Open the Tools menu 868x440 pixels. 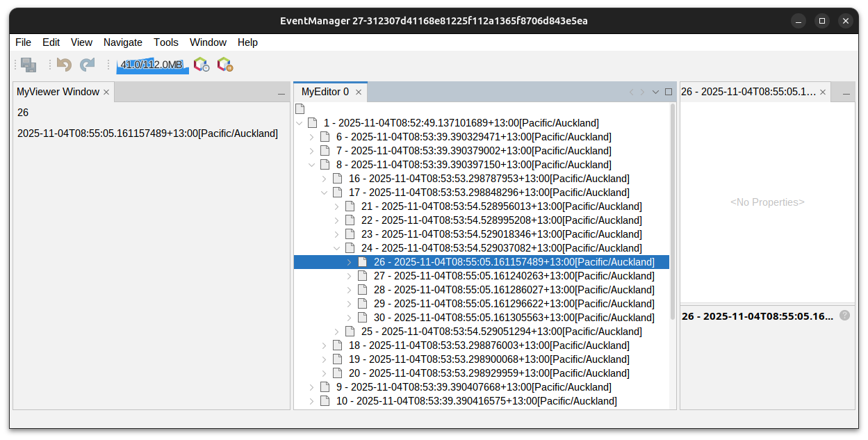tap(166, 42)
